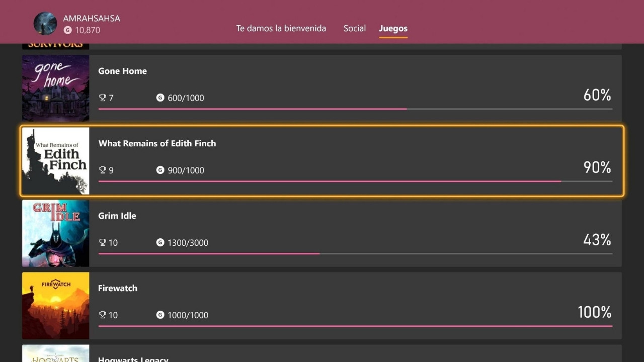Click the trophy icon in Grim Idle row
Image resolution: width=644 pixels, height=362 pixels.
coord(103,243)
